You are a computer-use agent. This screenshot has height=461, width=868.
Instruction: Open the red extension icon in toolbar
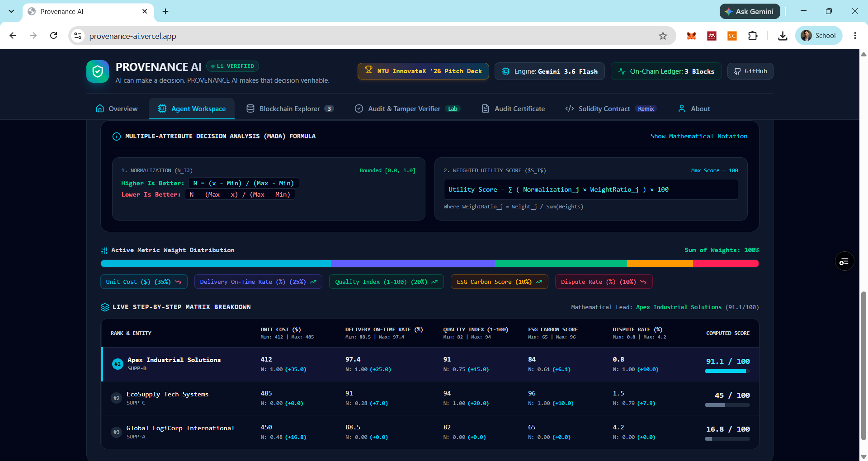coord(712,36)
